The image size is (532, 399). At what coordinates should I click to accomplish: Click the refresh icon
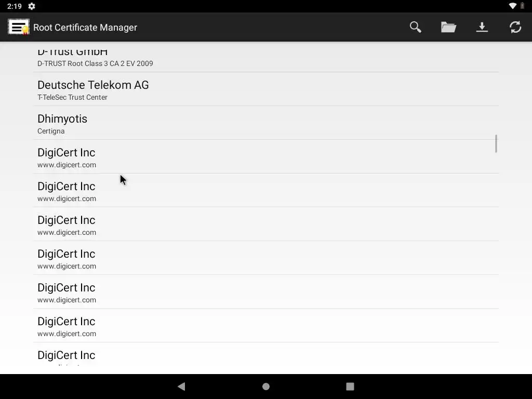click(515, 27)
